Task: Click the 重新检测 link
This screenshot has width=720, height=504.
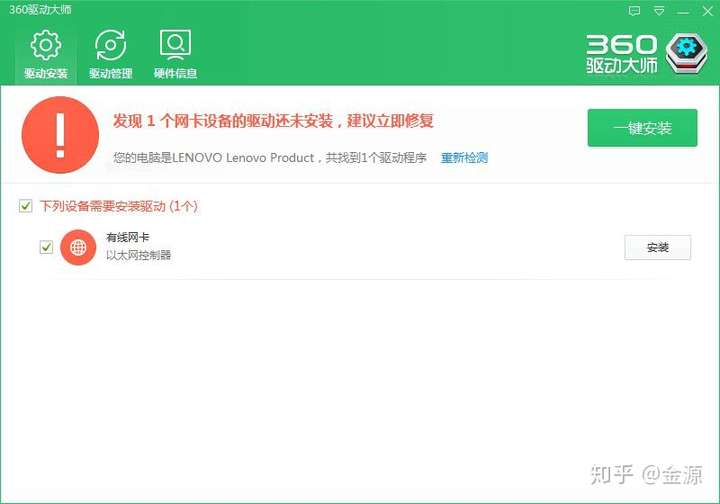Action: (x=464, y=157)
